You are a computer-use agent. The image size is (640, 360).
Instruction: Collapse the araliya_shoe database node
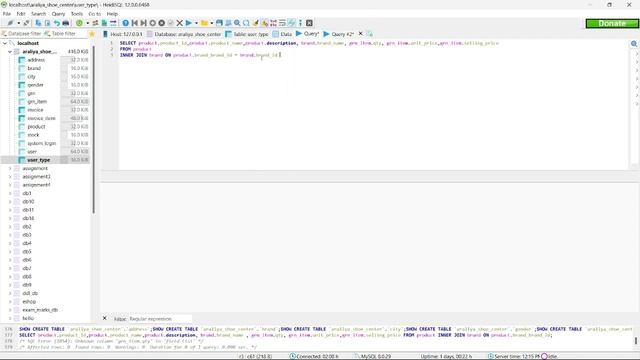(x=10, y=52)
